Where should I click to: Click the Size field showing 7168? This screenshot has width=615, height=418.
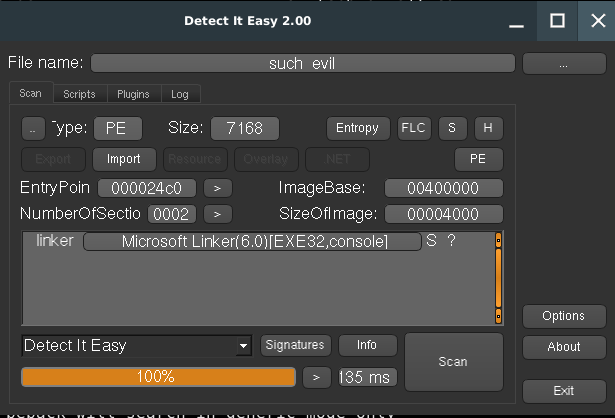click(x=245, y=128)
